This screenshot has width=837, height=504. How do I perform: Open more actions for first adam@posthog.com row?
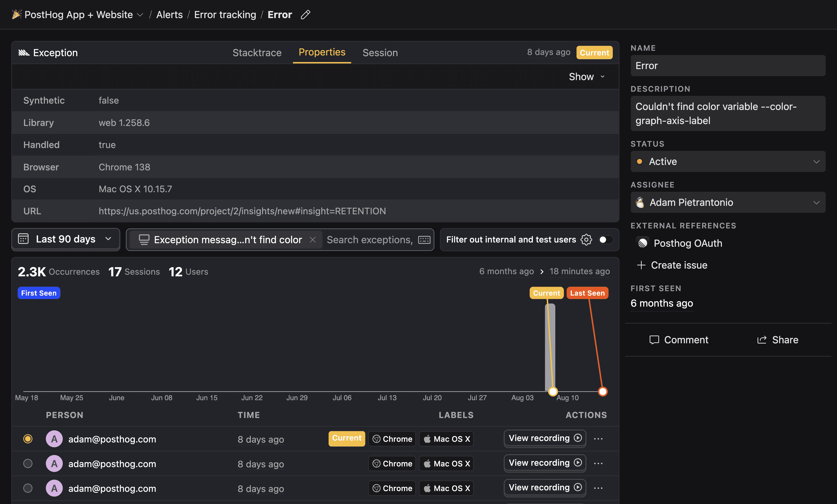(598, 439)
